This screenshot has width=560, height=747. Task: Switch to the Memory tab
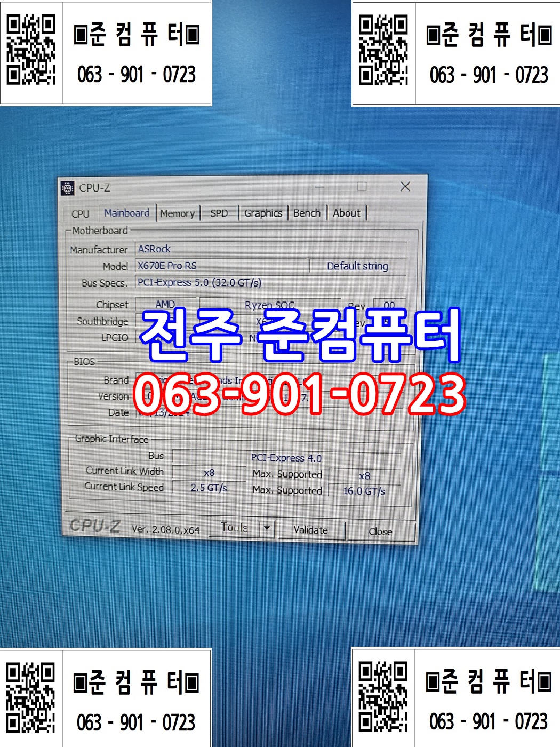(178, 213)
